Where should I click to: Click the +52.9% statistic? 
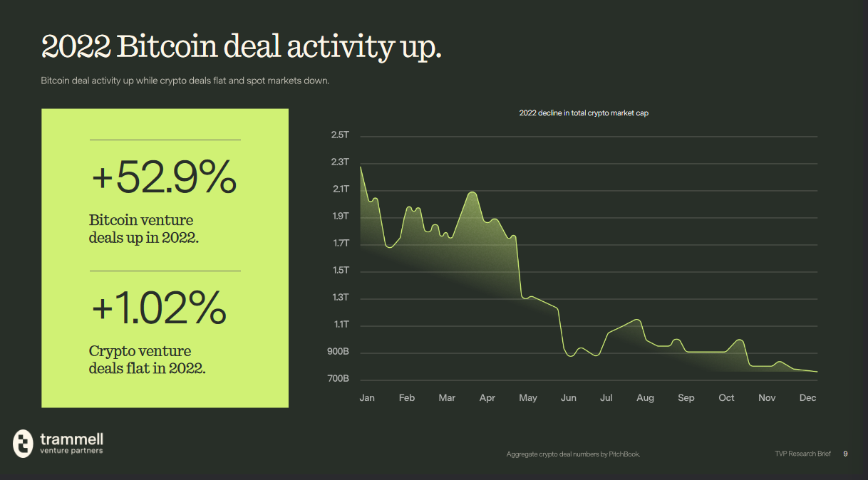164,178
